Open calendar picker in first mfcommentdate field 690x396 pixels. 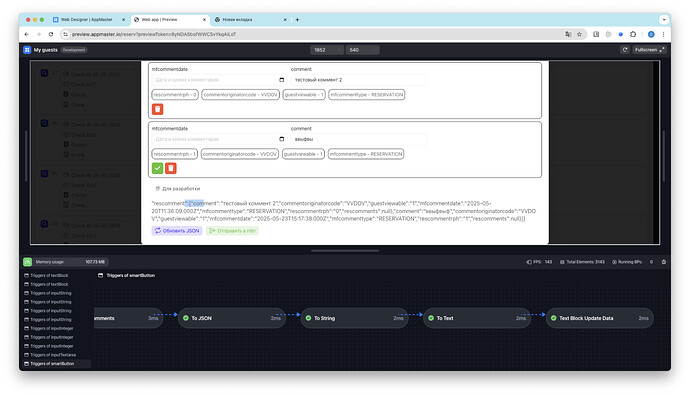(282, 80)
